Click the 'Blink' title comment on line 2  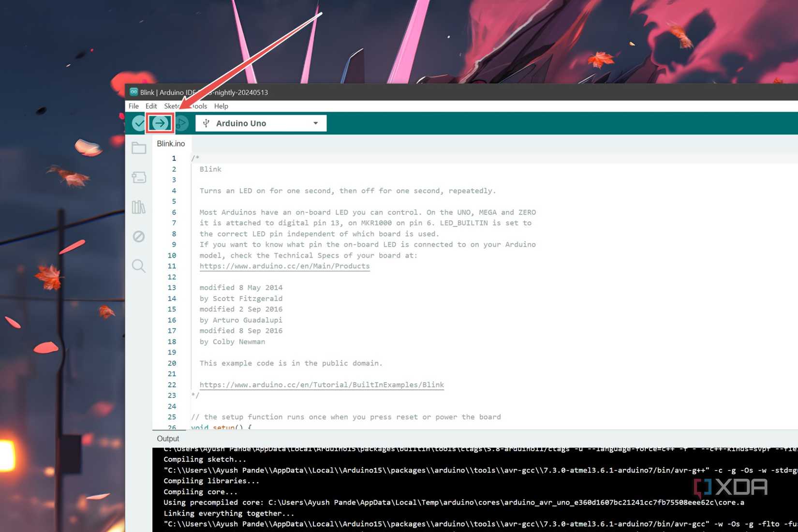coord(210,169)
